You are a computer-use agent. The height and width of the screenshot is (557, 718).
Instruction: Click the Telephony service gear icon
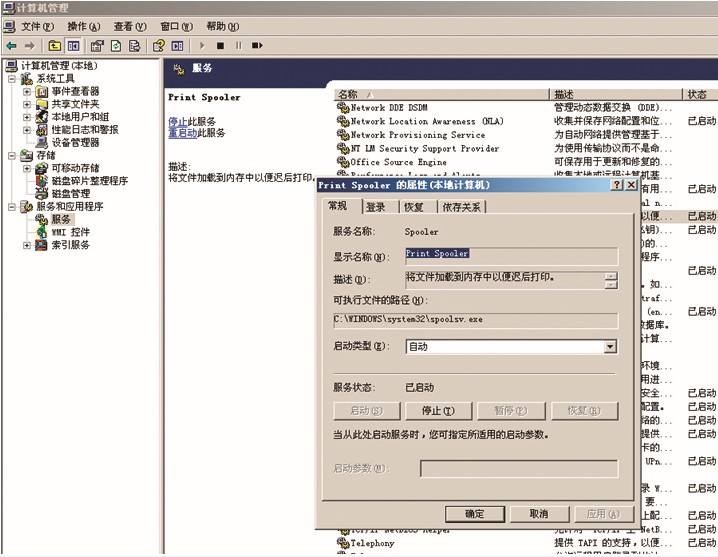click(343, 543)
